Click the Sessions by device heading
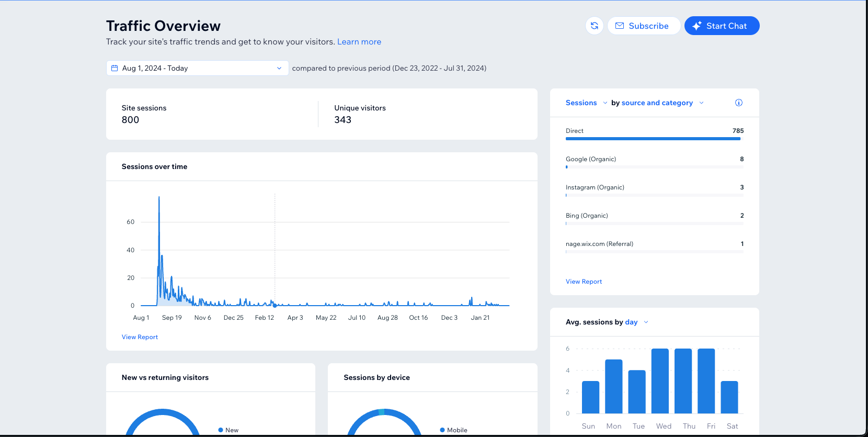The image size is (868, 437). coord(376,377)
